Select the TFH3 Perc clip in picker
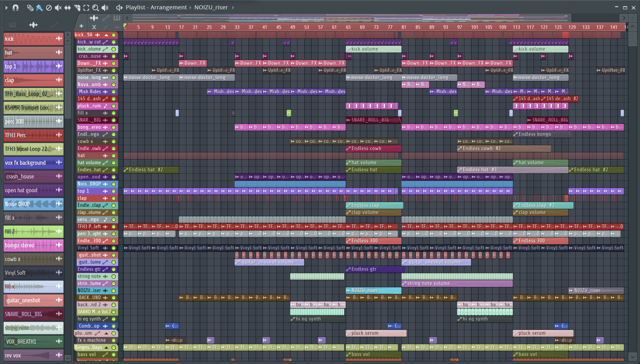The width and height of the screenshot is (640, 364). tap(34, 135)
